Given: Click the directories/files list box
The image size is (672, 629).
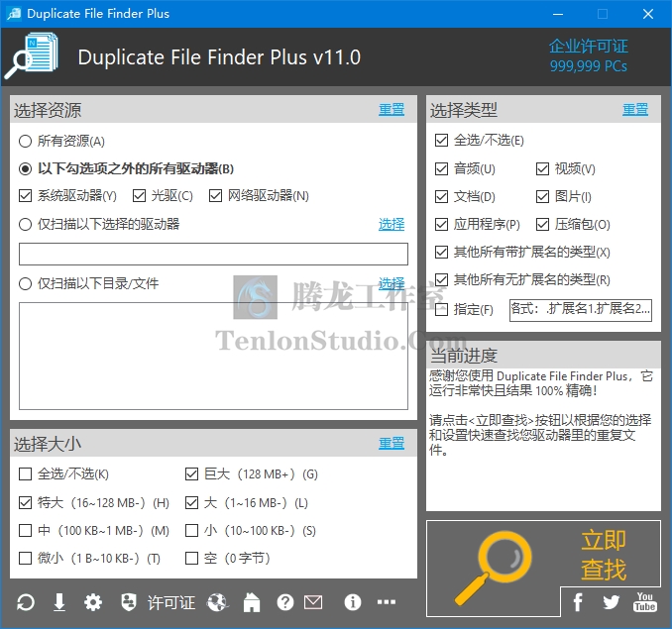Looking at the screenshot, I should (x=213, y=357).
